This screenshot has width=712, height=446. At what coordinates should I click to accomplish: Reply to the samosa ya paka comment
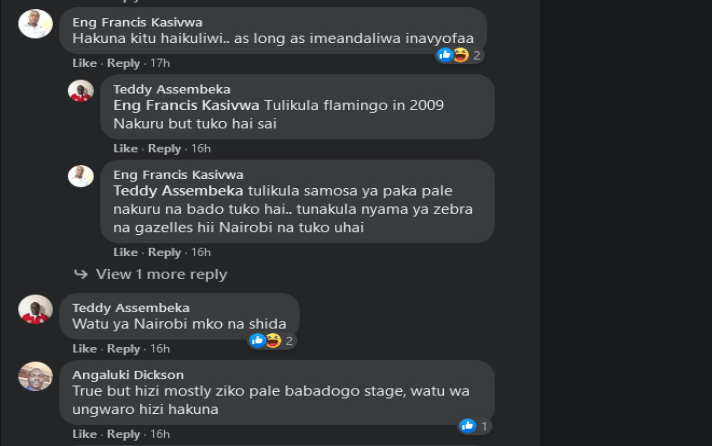pyautogui.click(x=164, y=252)
